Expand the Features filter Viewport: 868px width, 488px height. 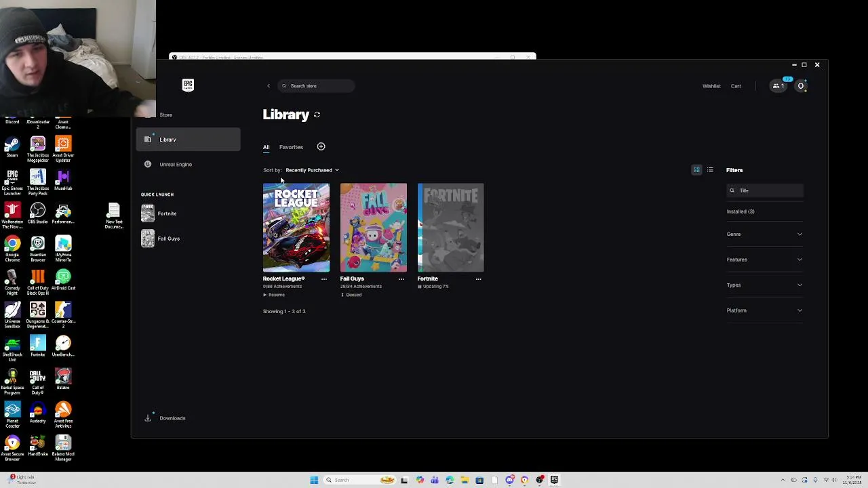click(764, 260)
